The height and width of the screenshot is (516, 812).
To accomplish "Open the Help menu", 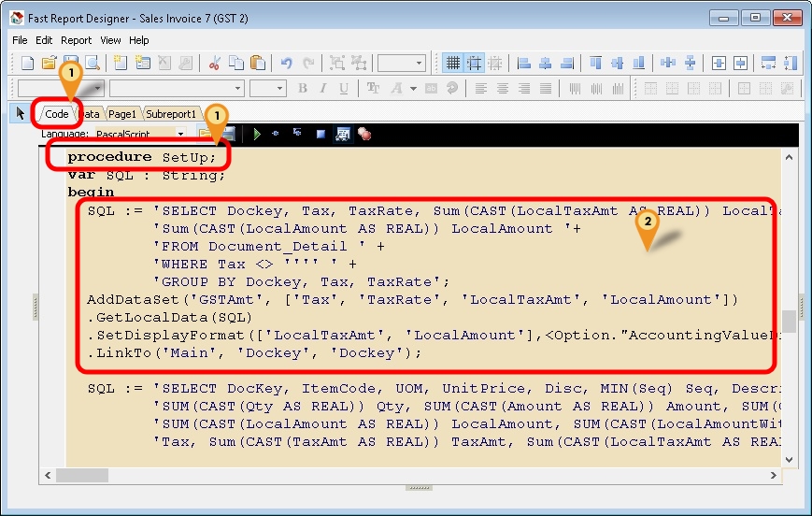I will (139, 40).
